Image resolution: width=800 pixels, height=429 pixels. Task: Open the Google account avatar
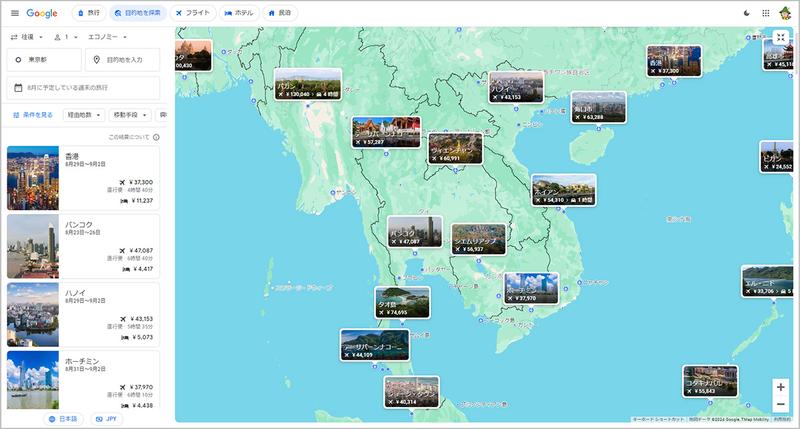785,13
